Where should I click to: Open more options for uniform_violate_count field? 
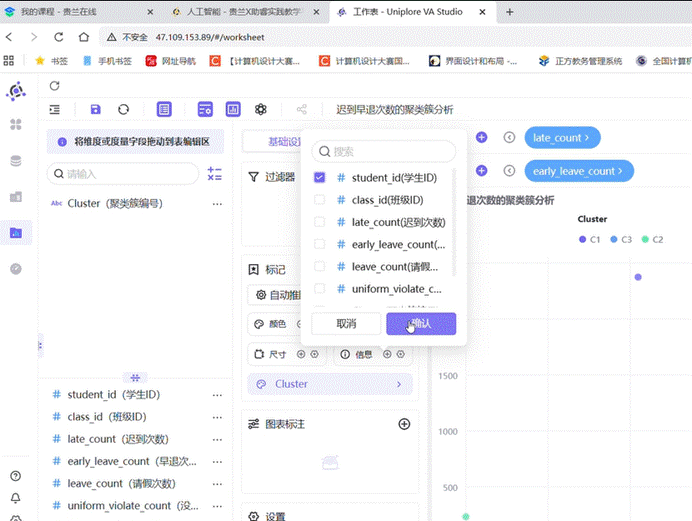[x=217, y=506]
